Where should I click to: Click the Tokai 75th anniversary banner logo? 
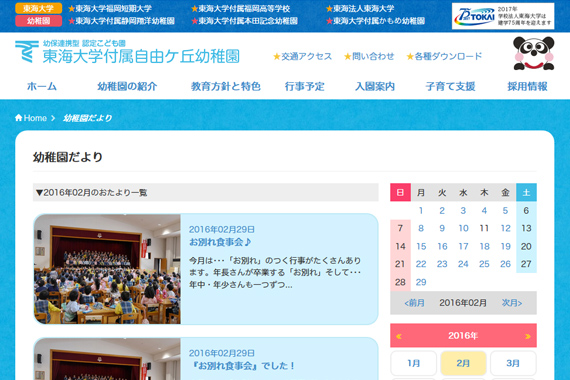point(503,16)
